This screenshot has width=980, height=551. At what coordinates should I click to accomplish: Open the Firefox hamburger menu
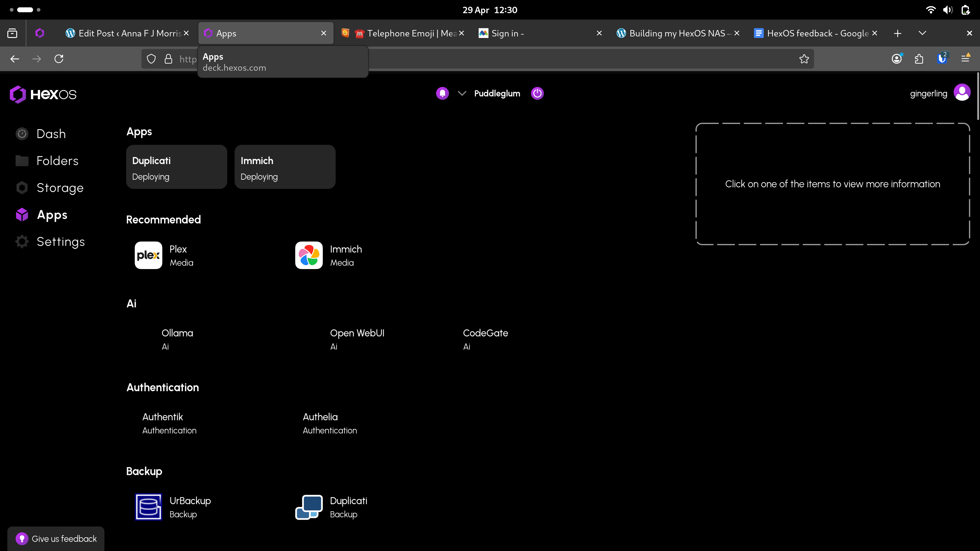click(966, 58)
